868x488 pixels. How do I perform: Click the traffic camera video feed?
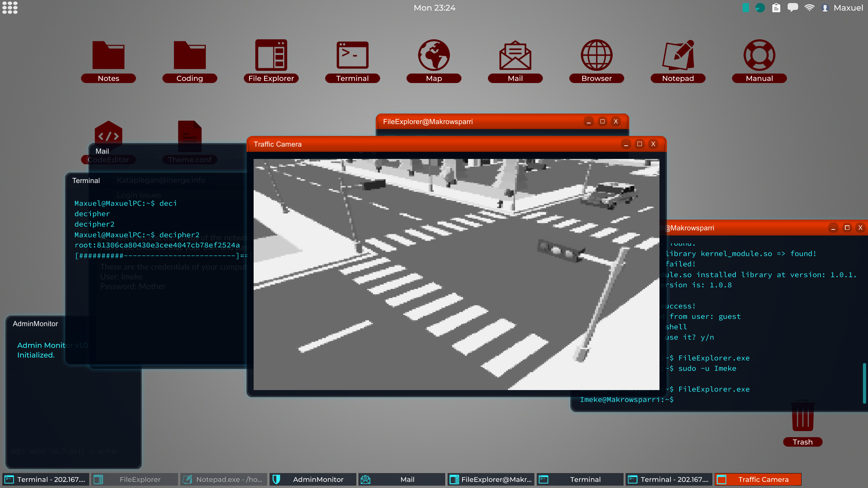coord(456,274)
